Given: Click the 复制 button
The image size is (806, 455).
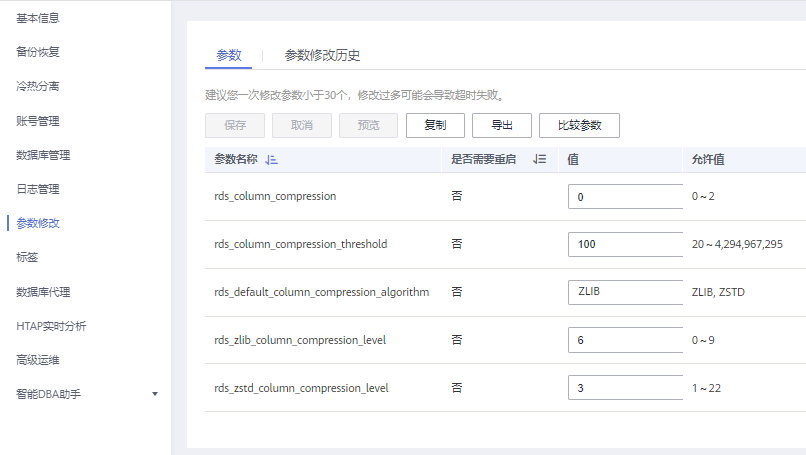Looking at the screenshot, I should [435, 125].
